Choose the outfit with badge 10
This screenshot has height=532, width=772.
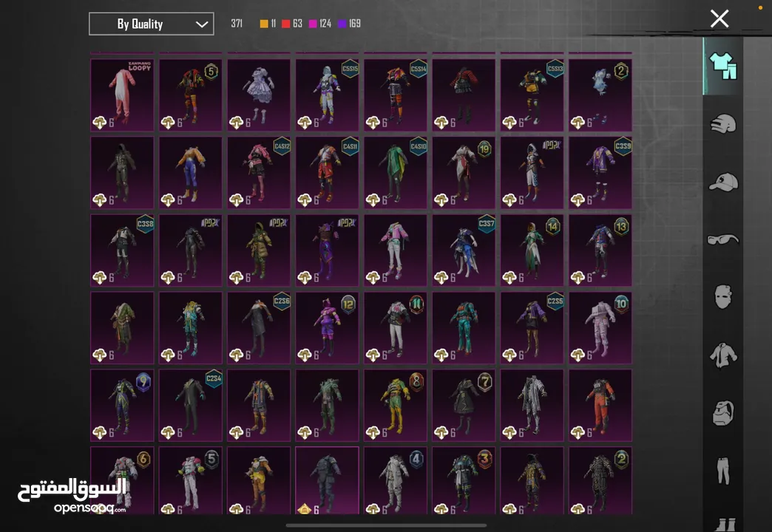pos(600,328)
